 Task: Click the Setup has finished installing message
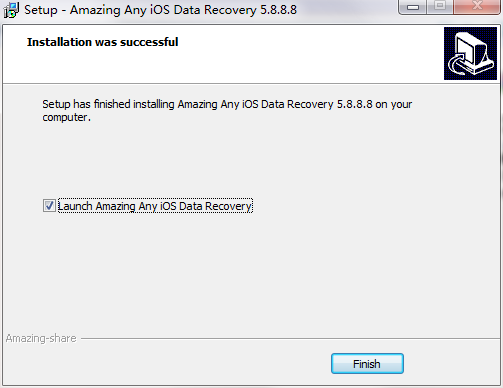227,111
